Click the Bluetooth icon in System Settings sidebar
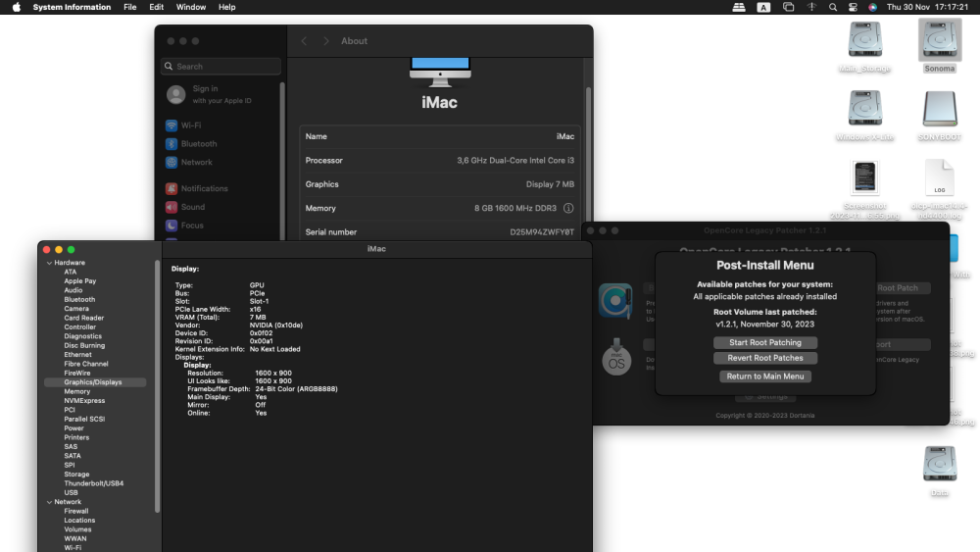 [171, 144]
